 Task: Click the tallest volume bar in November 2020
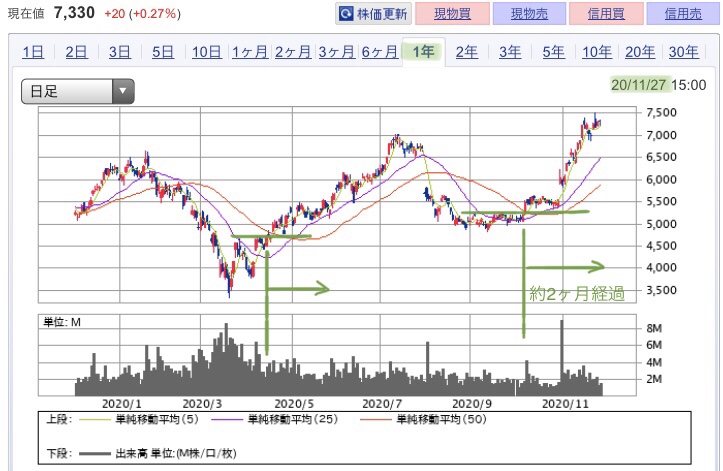click(562, 358)
